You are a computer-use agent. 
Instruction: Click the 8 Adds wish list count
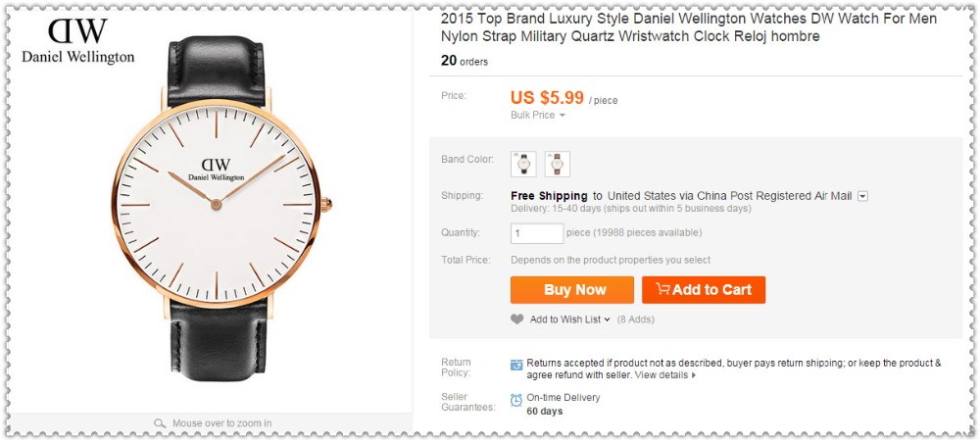635,319
